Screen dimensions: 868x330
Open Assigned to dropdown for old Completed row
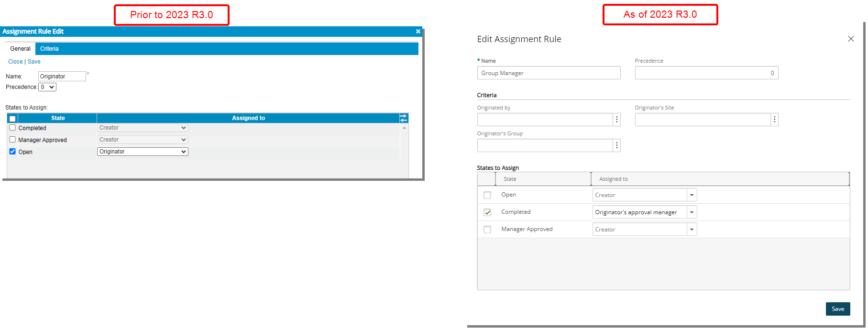click(143, 128)
